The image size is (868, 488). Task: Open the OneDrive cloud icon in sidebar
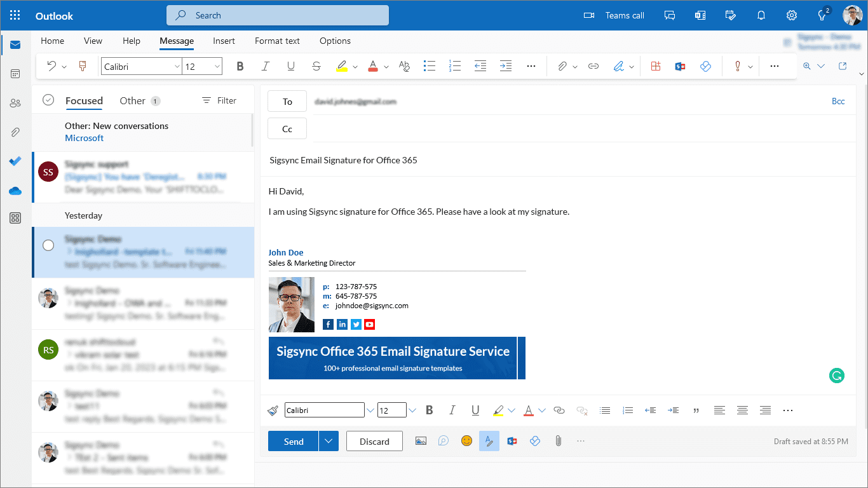click(x=15, y=191)
